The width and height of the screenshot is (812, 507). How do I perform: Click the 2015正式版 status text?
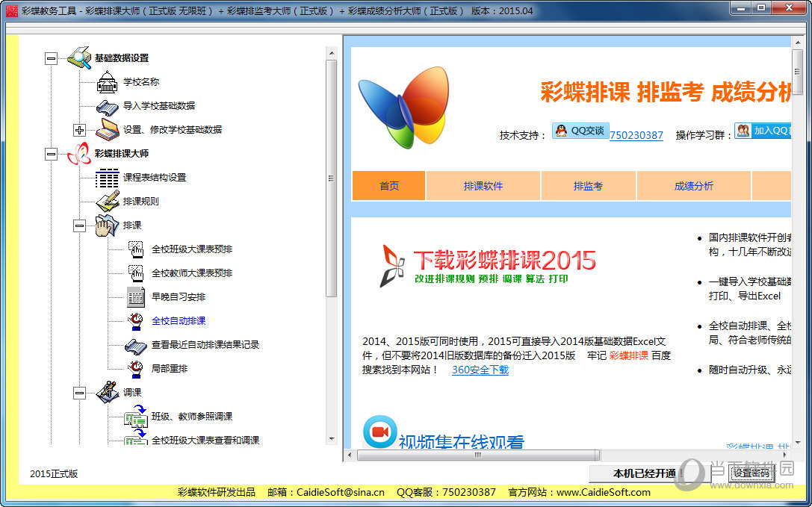[x=54, y=474]
